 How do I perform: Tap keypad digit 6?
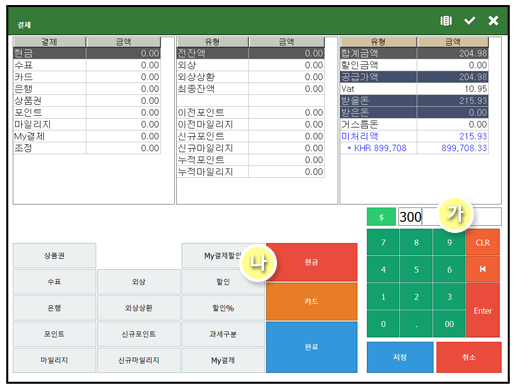point(449,269)
